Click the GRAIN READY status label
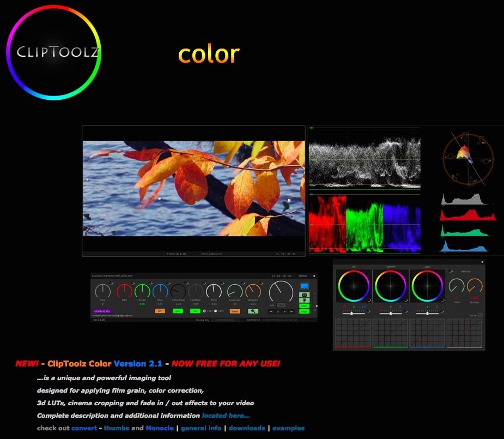The width and height of the screenshot is (504, 439). (x=102, y=311)
